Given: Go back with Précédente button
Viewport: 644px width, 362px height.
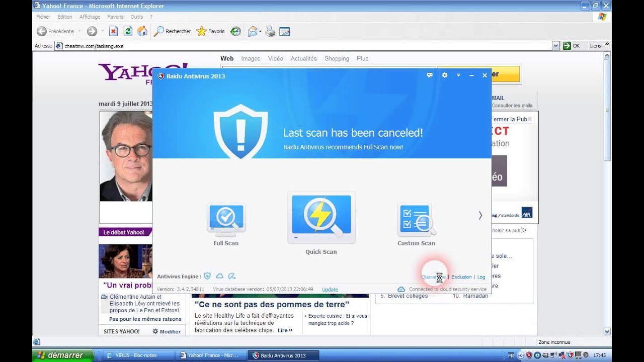Looking at the screenshot, I should (x=55, y=31).
